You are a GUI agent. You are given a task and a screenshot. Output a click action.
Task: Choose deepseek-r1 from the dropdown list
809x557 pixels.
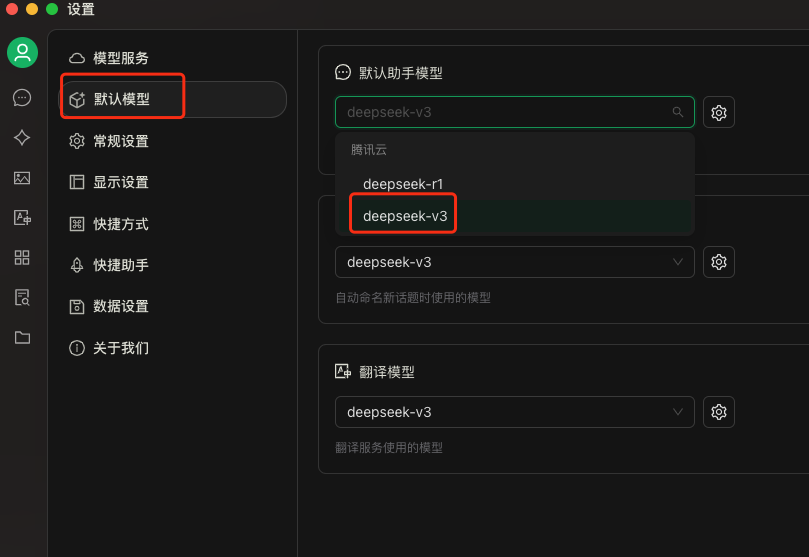(514, 184)
